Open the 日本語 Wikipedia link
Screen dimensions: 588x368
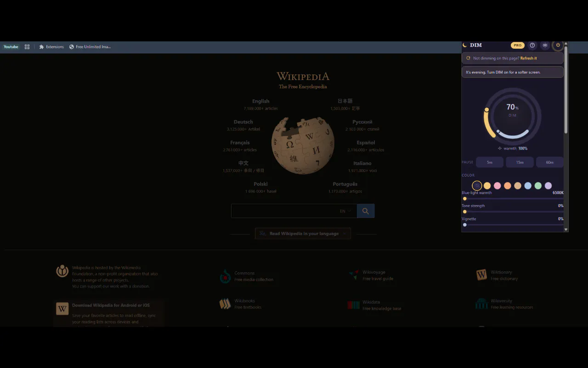click(345, 101)
